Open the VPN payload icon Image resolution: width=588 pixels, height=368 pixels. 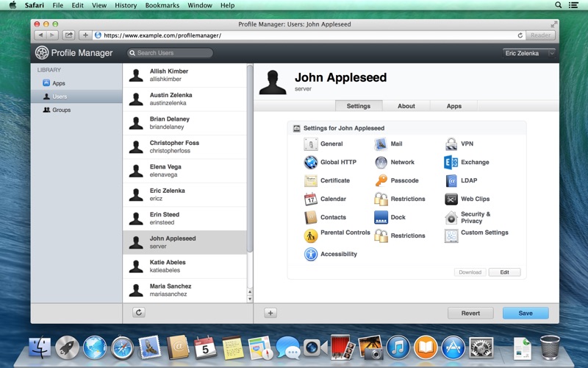click(x=451, y=144)
